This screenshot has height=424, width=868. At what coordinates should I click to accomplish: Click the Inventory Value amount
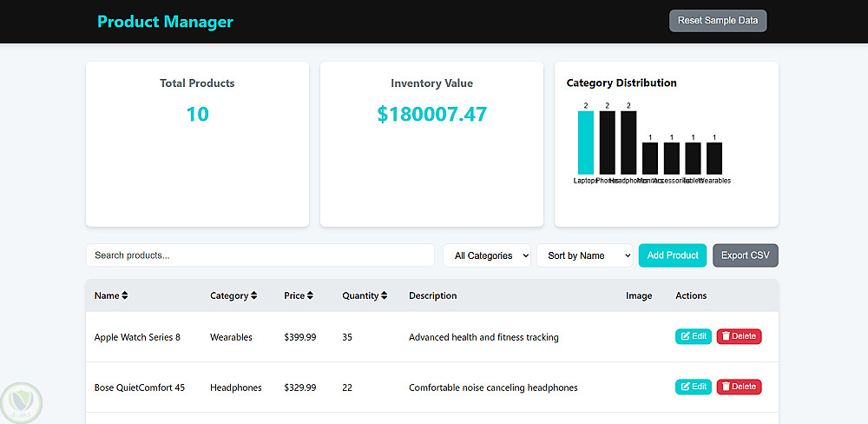pos(431,114)
